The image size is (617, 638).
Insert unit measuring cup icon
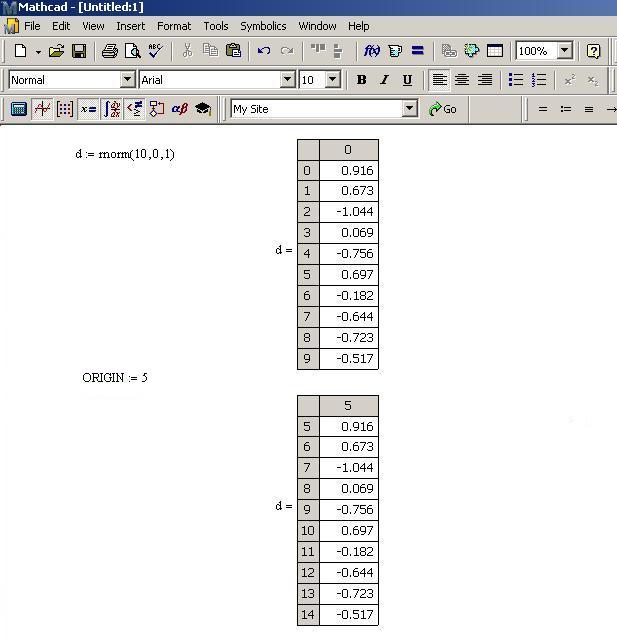click(x=395, y=51)
